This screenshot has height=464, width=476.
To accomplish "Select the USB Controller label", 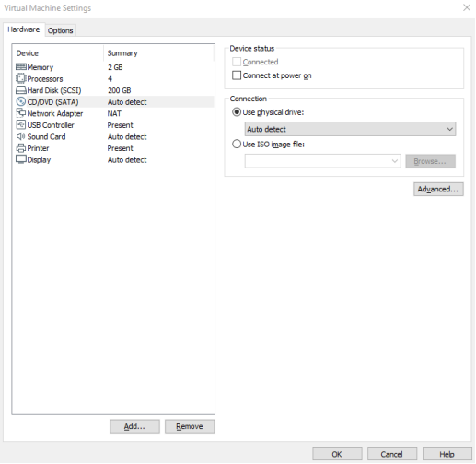I will (51, 125).
